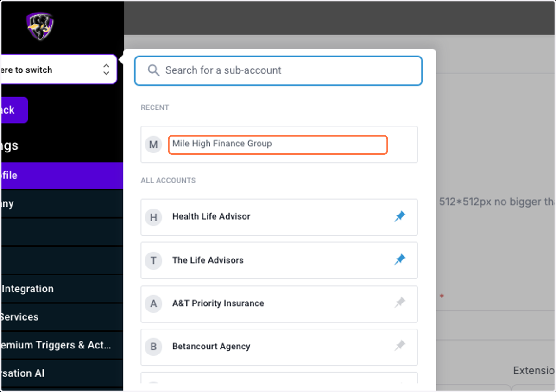Open the Company settings menu item
The width and height of the screenshot is (556, 392).
(x=62, y=204)
